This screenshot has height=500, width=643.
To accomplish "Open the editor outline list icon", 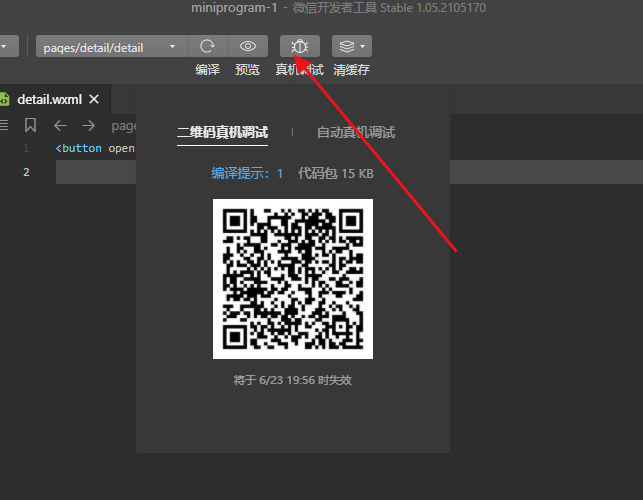I will pyautogui.click(x=4, y=125).
